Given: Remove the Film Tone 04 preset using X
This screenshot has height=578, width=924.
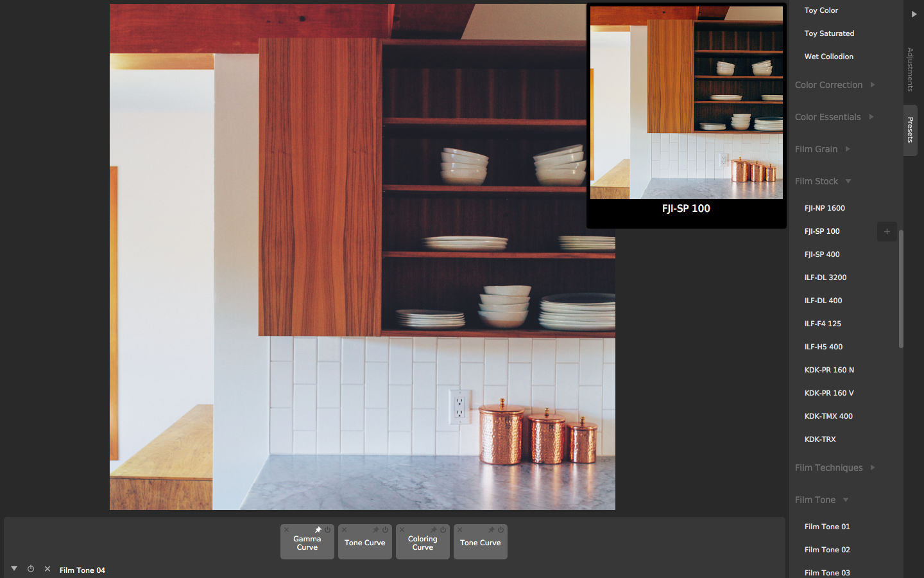Looking at the screenshot, I should click(x=47, y=569).
